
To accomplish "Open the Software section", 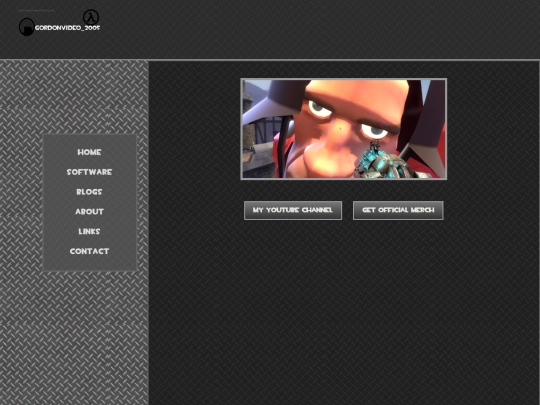I will (x=89, y=172).
